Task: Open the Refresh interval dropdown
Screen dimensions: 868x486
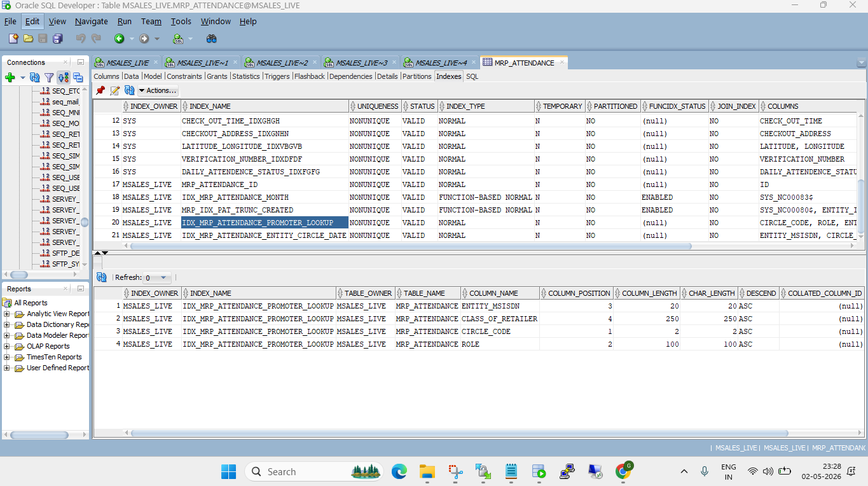Action: [x=156, y=277]
